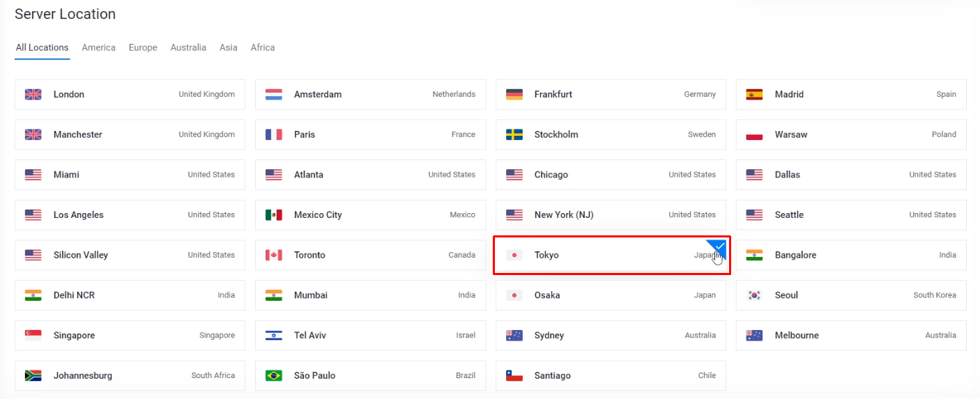Switch to the Europe tab
Viewport: 980px width, 399px height.
click(143, 48)
